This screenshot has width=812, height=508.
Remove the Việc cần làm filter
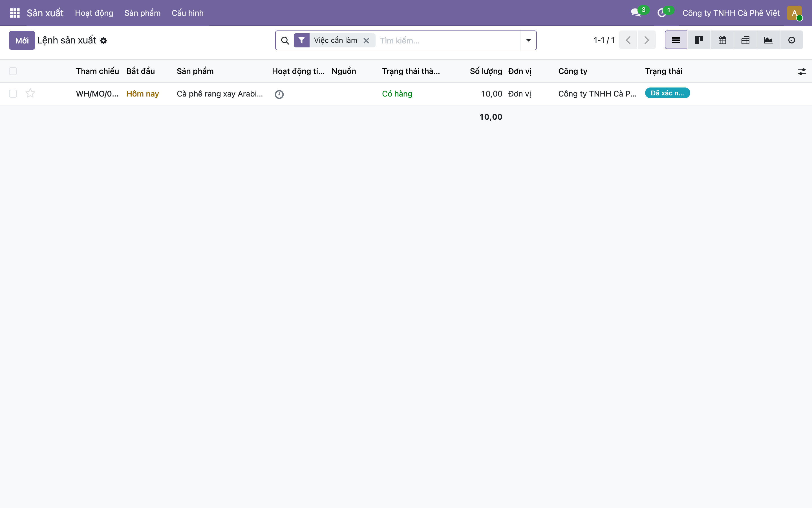367,41
